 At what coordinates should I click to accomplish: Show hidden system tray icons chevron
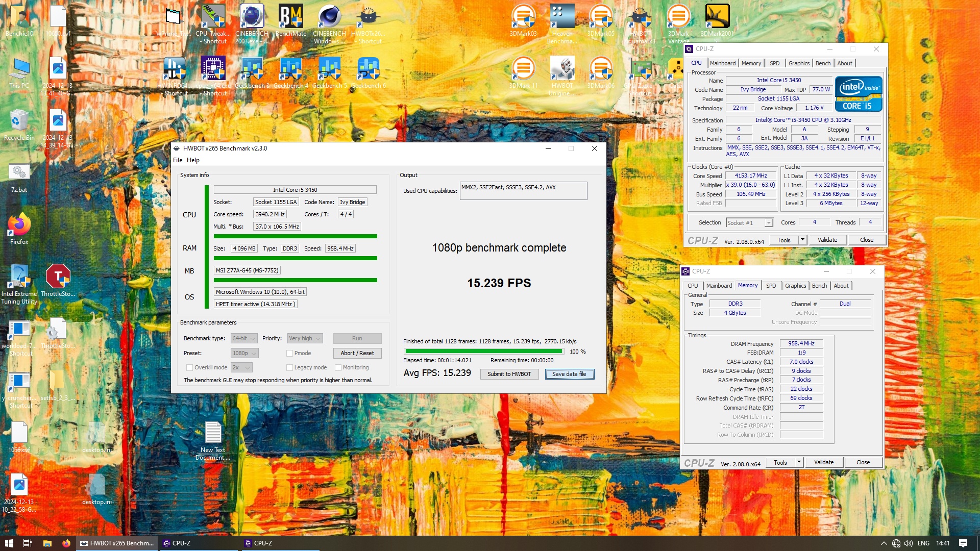pyautogui.click(x=884, y=543)
